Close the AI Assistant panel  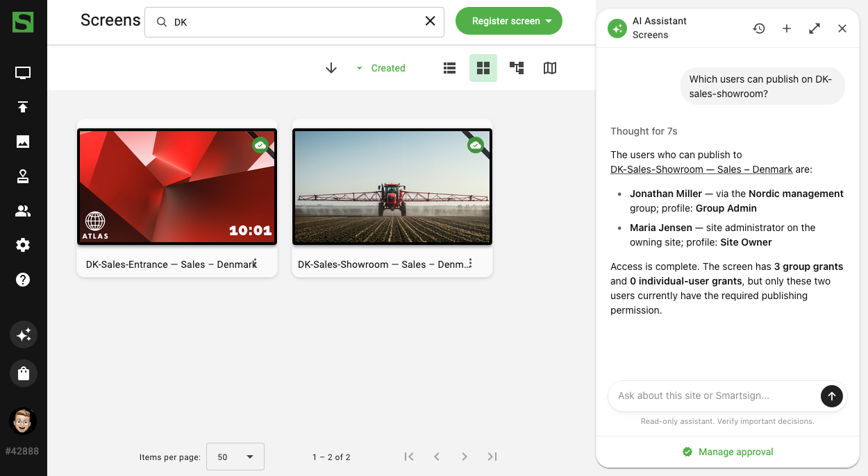pyautogui.click(x=842, y=28)
